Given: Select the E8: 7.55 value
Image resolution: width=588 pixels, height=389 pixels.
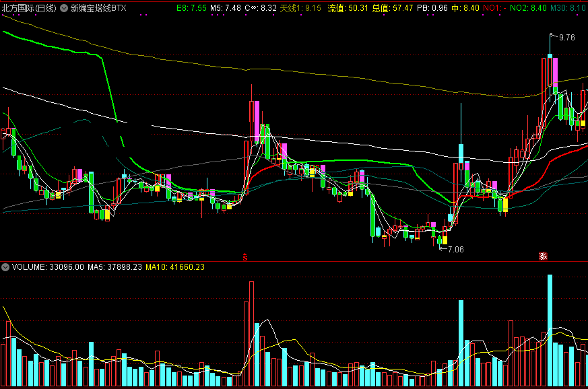Looking at the screenshot, I should point(191,8).
